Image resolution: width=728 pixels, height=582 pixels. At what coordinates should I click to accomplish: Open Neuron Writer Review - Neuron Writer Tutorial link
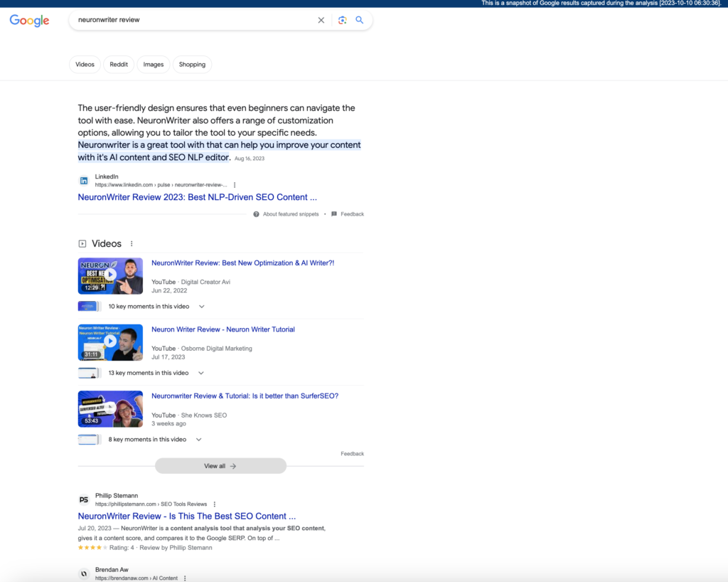(223, 329)
